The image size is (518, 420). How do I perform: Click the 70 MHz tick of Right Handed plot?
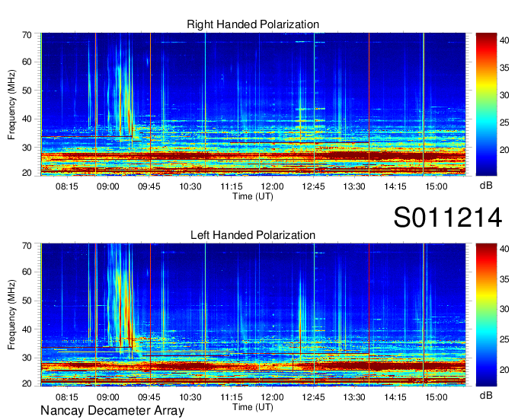27,35
